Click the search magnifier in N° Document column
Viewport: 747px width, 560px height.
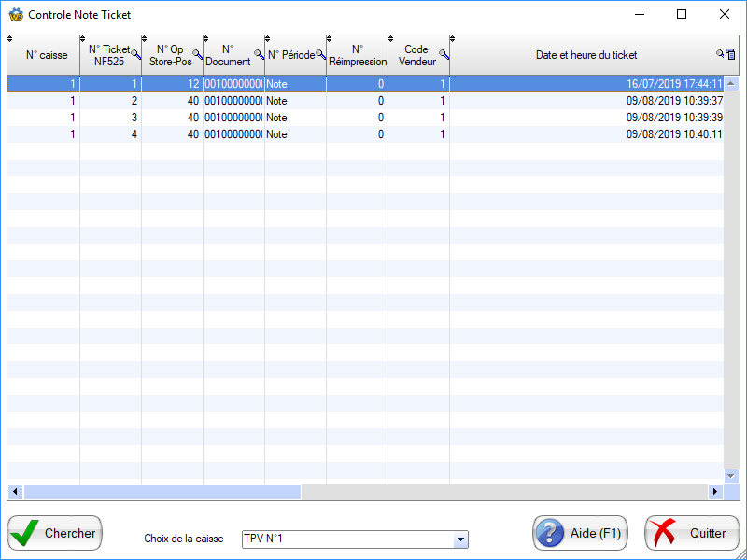coord(259,54)
